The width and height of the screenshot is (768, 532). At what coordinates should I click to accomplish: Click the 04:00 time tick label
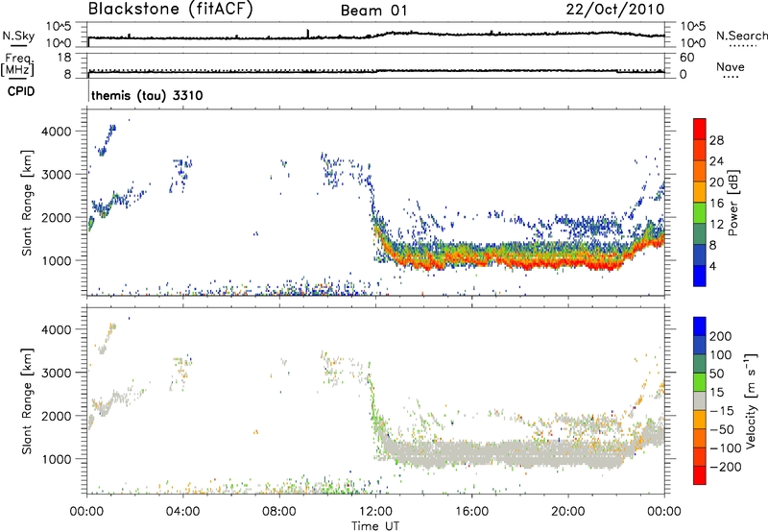pyautogui.click(x=182, y=512)
